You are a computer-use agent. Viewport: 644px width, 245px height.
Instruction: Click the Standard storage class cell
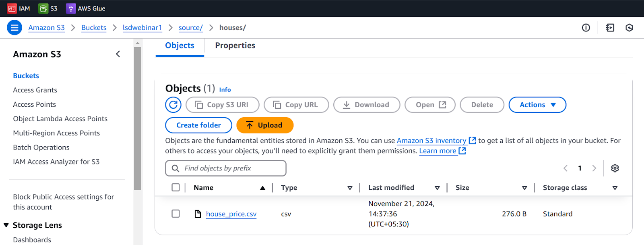point(557,214)
